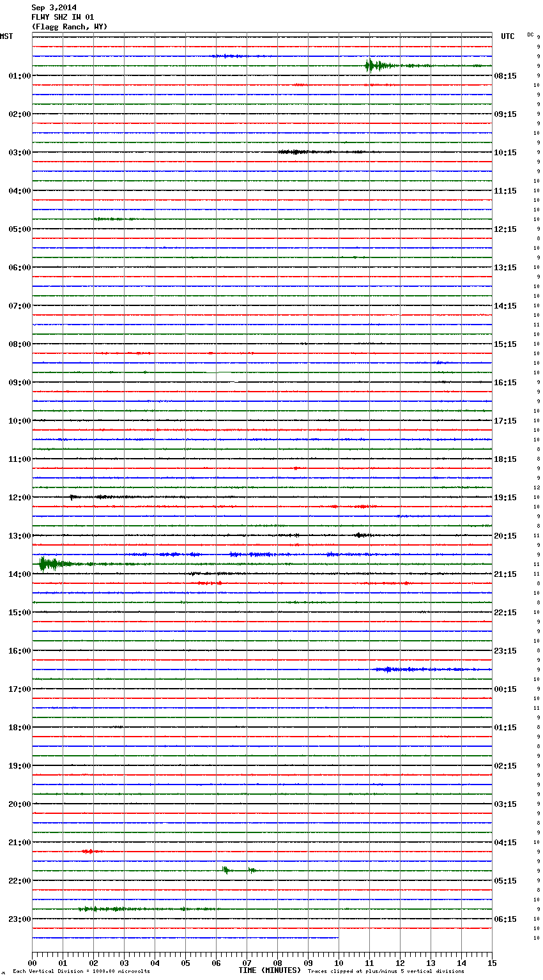
Task: Select the 01:00 MST time label
Action: 20,76
